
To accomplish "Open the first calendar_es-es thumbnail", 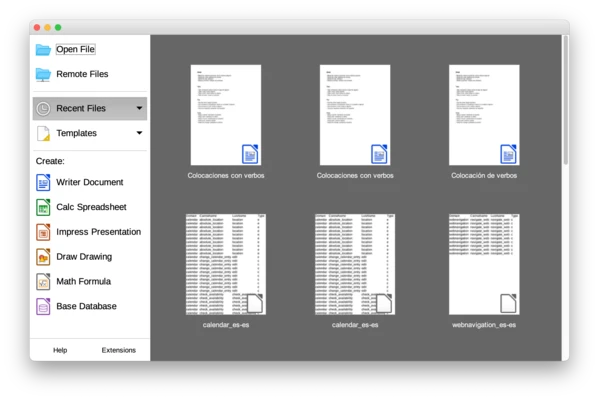I will point(226,264).
